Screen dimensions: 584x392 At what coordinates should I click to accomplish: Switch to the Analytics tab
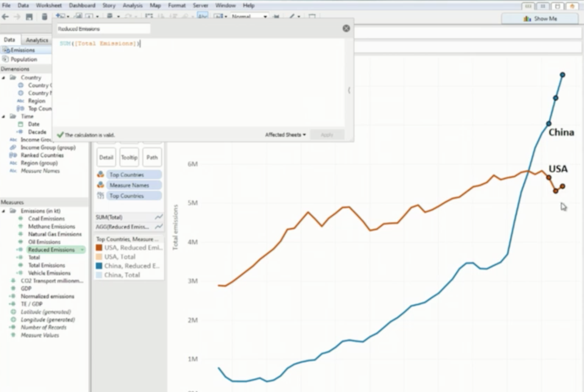pyautogui.click(x=37, y=40)
